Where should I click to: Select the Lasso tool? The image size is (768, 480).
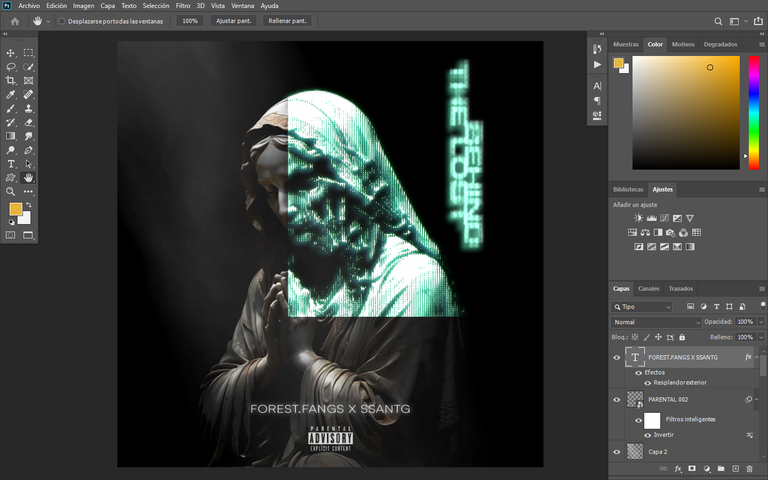click(x=11, y=67)
